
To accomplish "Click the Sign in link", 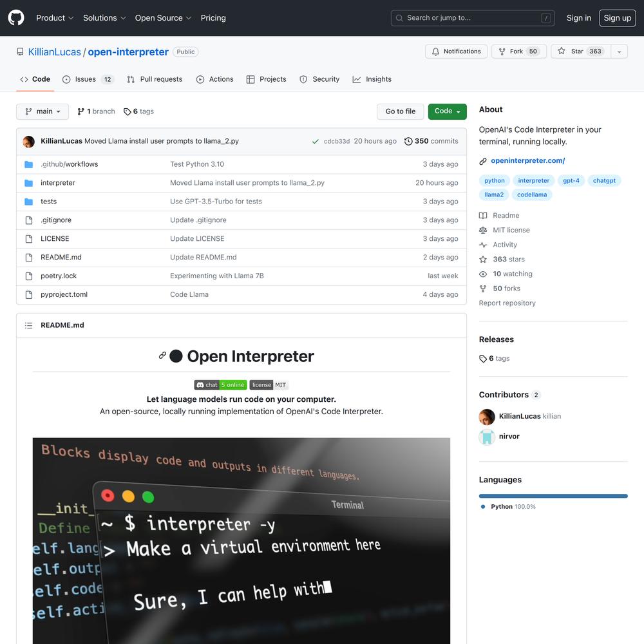I will [x=579, y=18].
